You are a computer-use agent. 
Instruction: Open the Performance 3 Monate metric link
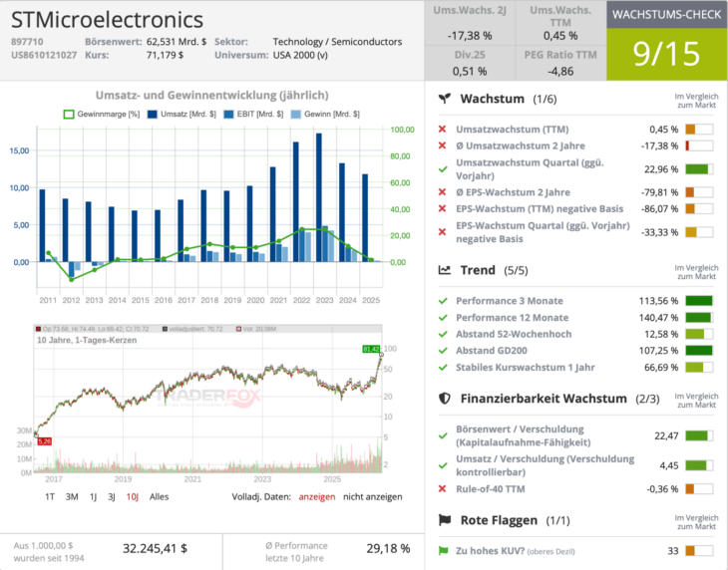tap(510, 301)
